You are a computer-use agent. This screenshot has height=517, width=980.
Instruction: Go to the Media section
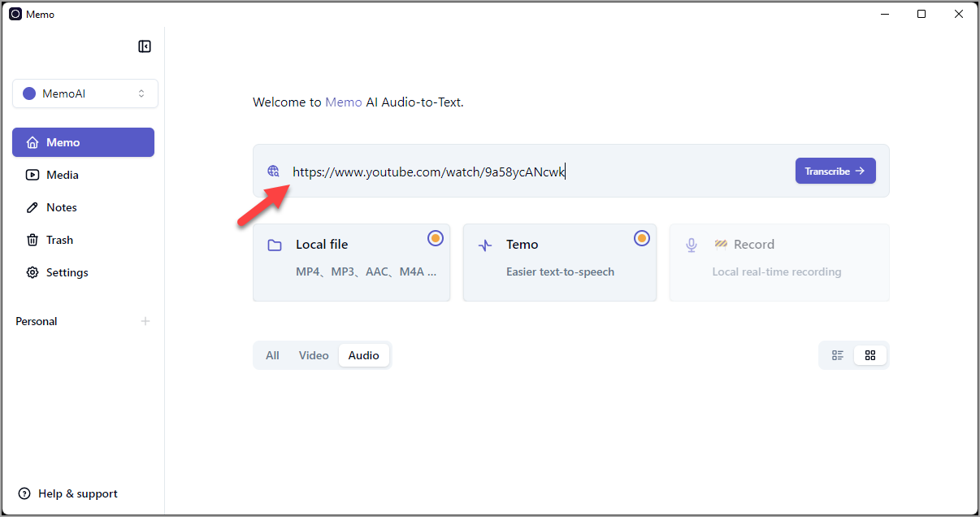click(83, 175)
